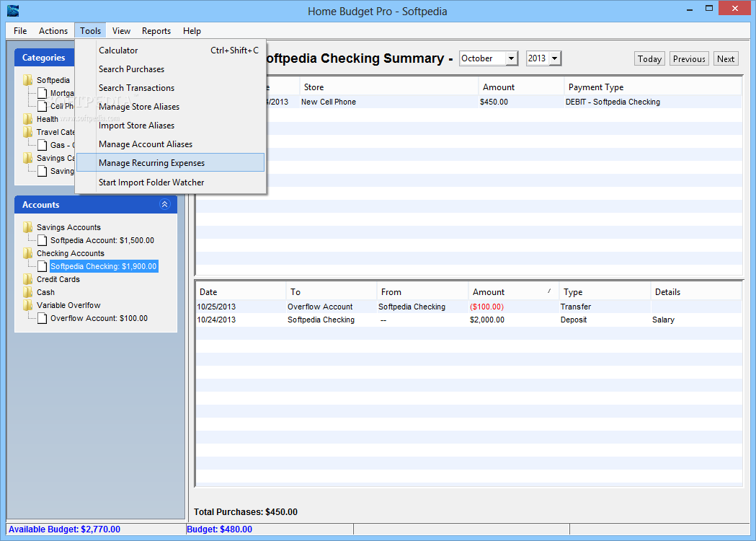Select Overflow Account: $100.00 entry
This screenshot has height=541, width=756.
pyautogui.click(x=99, y=319)
